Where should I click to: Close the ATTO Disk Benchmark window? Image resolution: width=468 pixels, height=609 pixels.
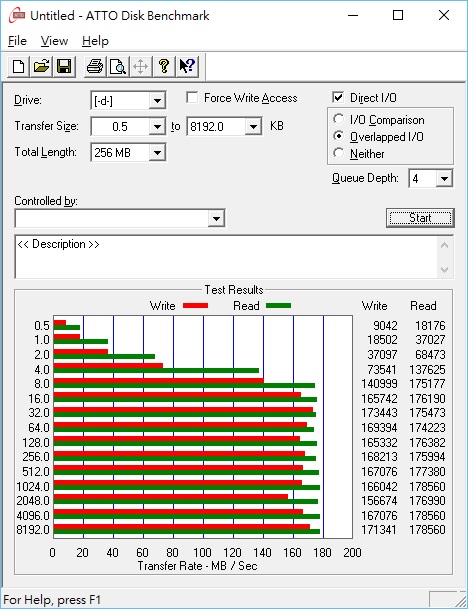pos(444,16)
